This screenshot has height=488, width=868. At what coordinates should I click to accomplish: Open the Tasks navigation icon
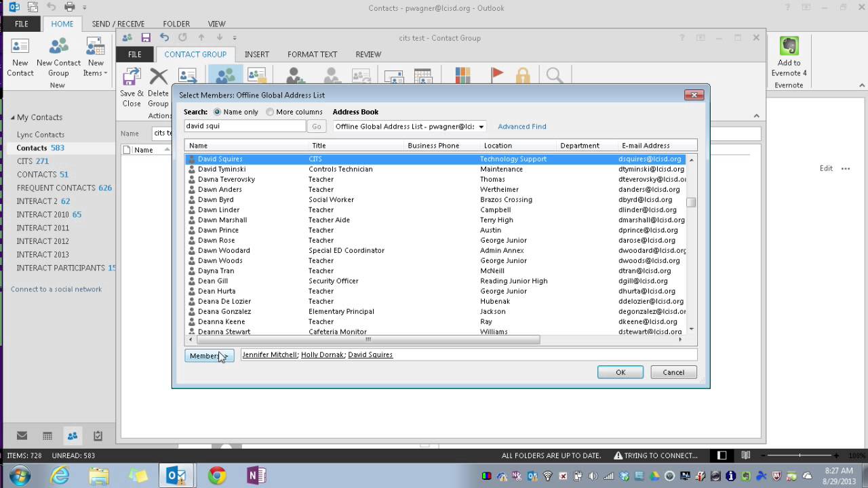(98, 436)
